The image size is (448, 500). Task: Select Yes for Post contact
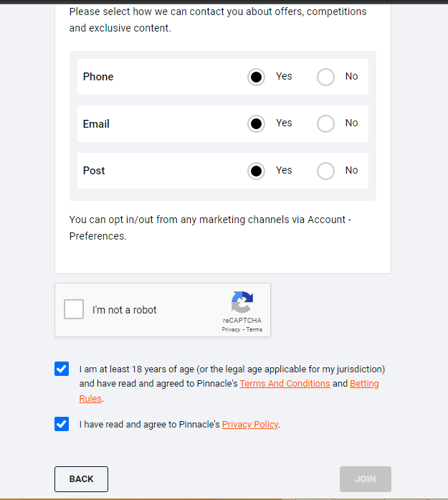(x=256, y=171)
